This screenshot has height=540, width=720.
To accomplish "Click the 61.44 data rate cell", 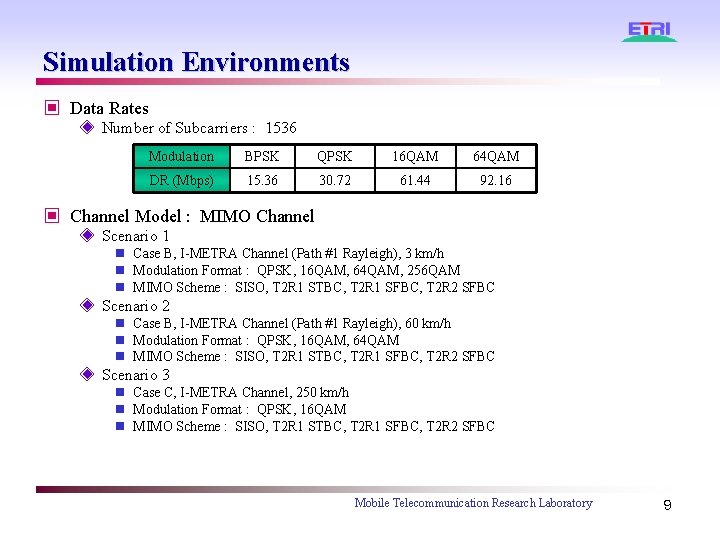I will point(415,180).
